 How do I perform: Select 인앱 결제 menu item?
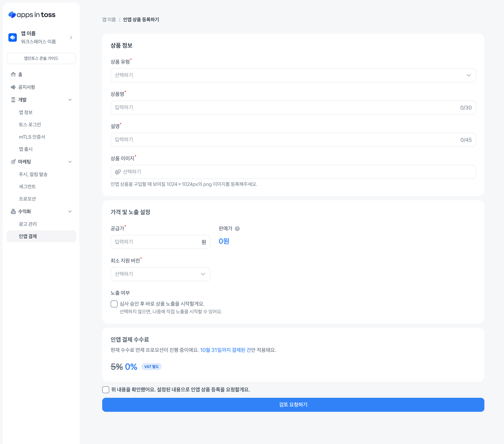tap(41, 236)
